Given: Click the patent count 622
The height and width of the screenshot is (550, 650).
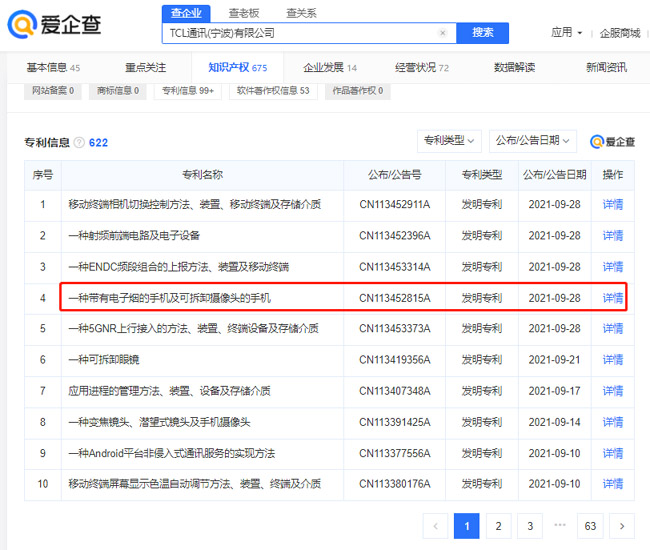Looking at the screenshot, I should [x=98, y=143].
